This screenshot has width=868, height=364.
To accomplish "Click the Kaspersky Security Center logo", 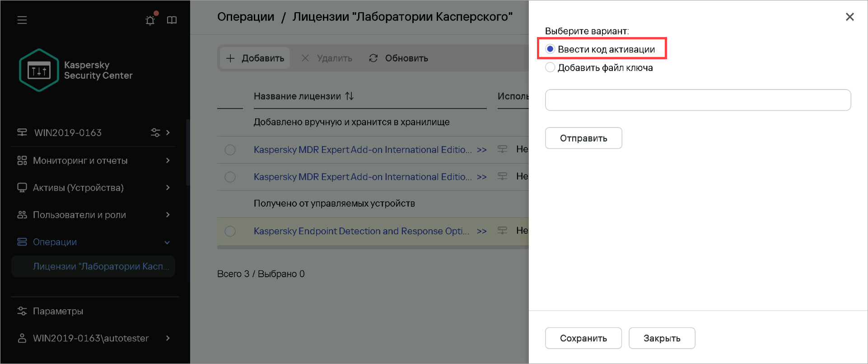I will point(39,70).
